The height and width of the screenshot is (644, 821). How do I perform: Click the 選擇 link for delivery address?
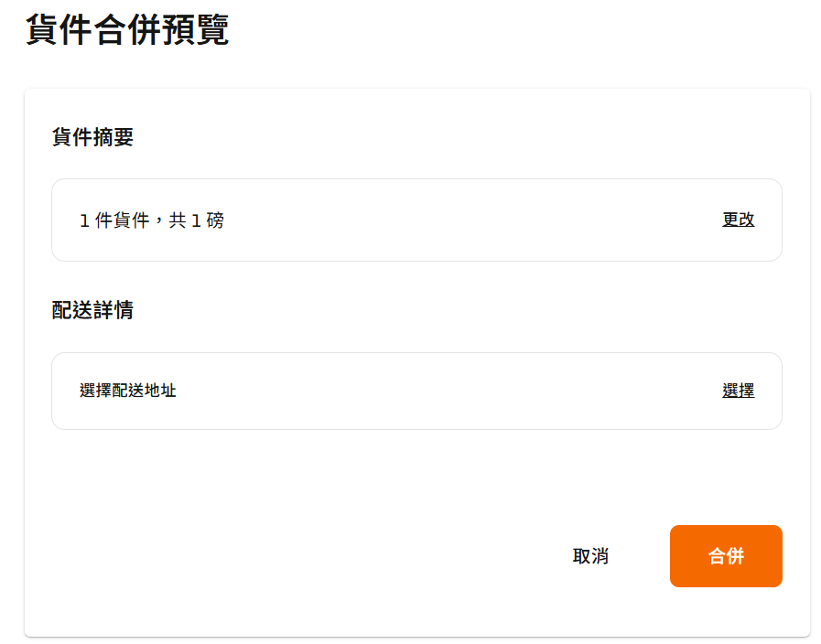(738, 391)
